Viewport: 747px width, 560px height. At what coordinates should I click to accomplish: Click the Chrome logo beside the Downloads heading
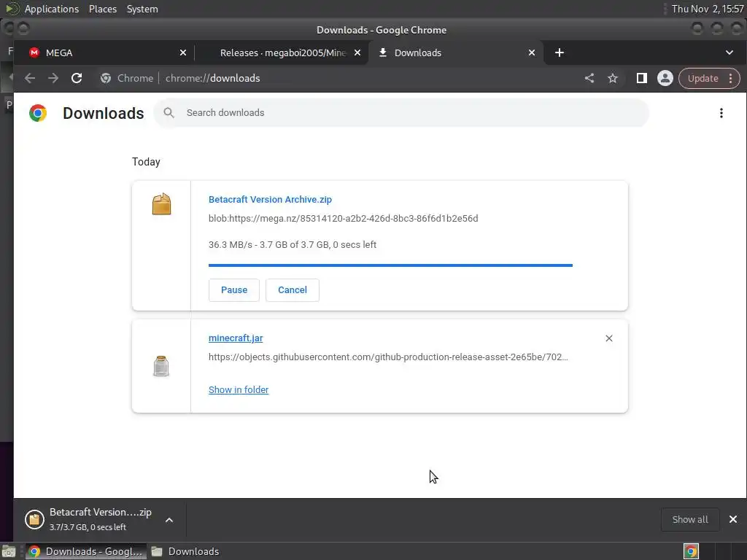38,113
